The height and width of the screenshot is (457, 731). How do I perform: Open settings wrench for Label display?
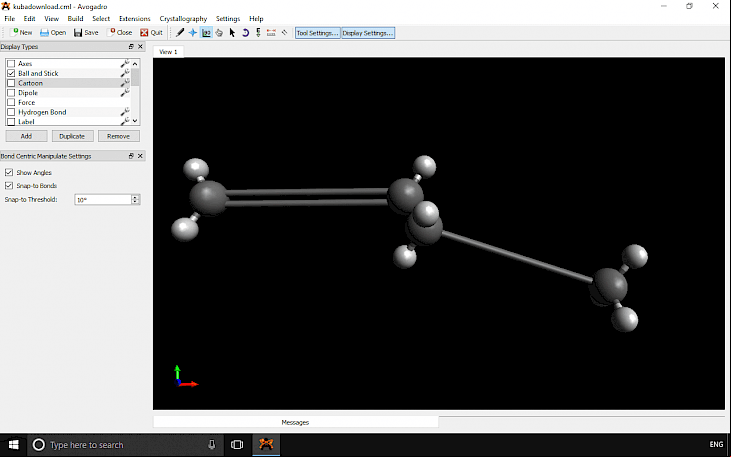124,121
